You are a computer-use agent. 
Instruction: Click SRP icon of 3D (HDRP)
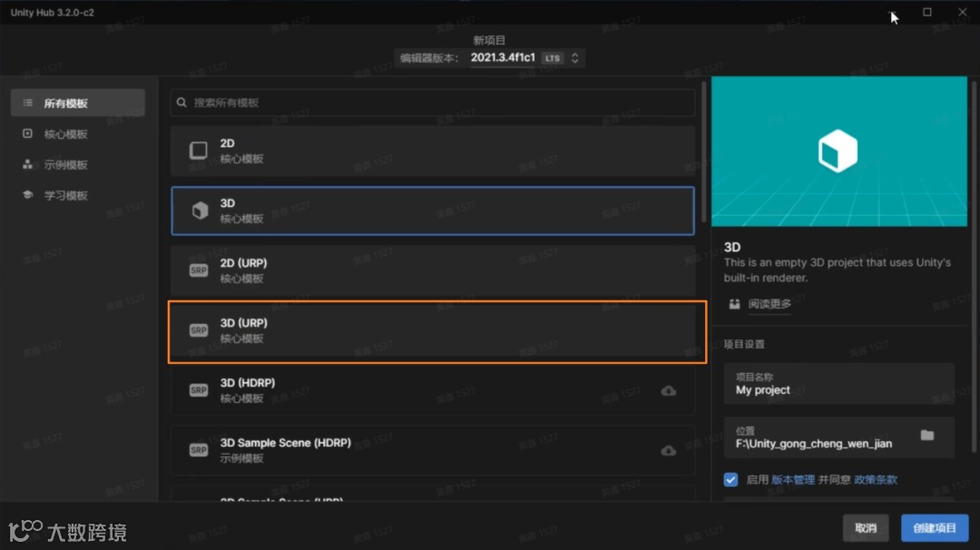[x=199, y=390]
